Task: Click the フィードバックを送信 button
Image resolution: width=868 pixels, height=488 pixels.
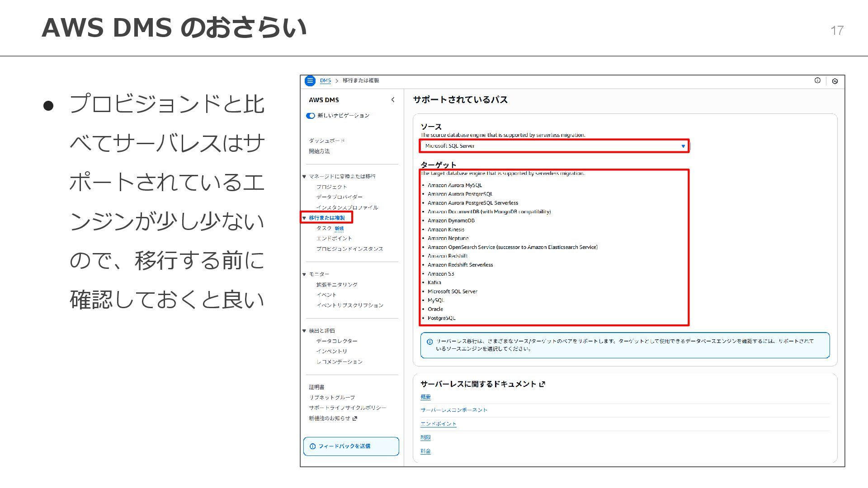Action: [x=351, y=446]
